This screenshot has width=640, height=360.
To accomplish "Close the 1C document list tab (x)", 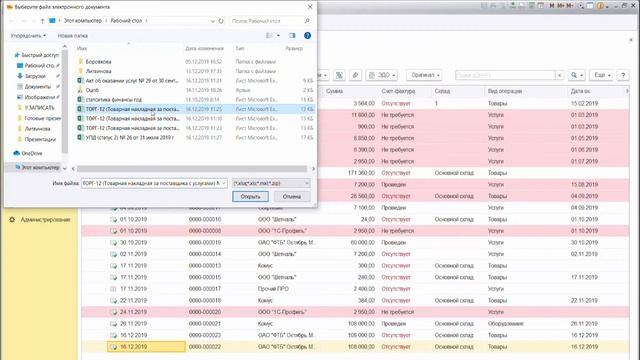I will [631, 40].
